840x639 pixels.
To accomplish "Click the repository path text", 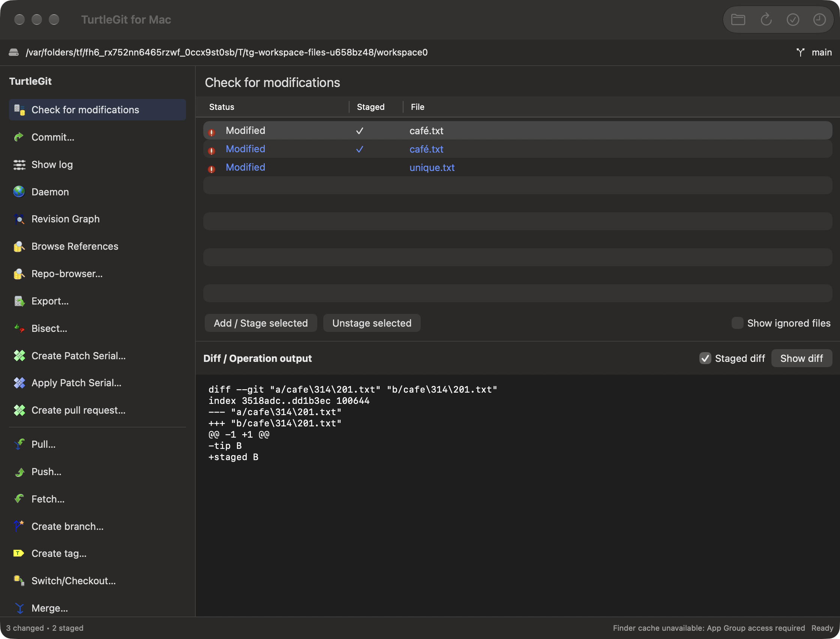I will coord(226,52).
